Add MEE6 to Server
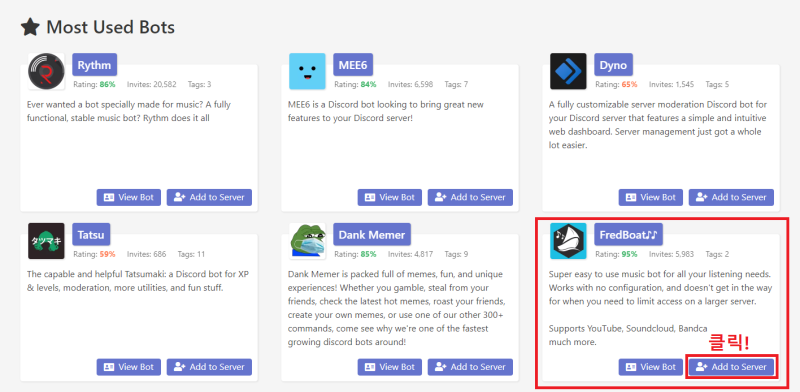 coord(470,197)
